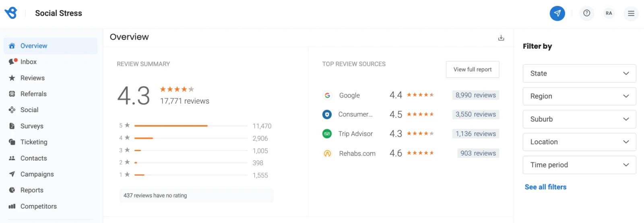Viewport: 644px width, 223px height.
Task: Open the send paper-plane button
Action: pyautogui.click(x=557, y=13)
